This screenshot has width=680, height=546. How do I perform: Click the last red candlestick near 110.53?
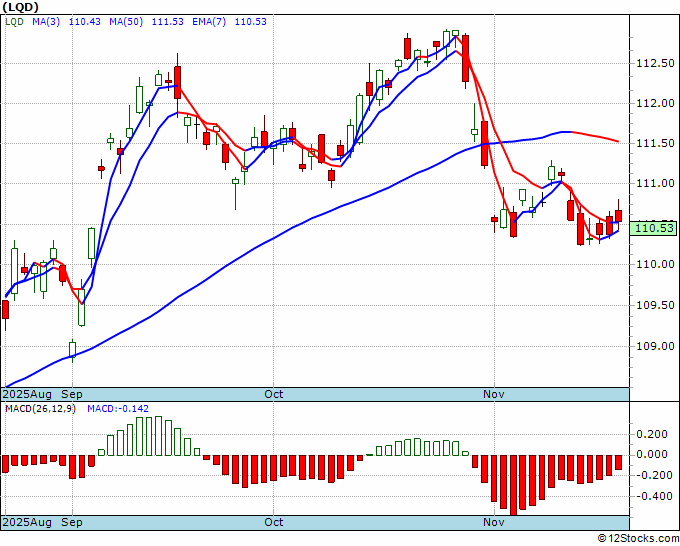[x=618, y=216]
